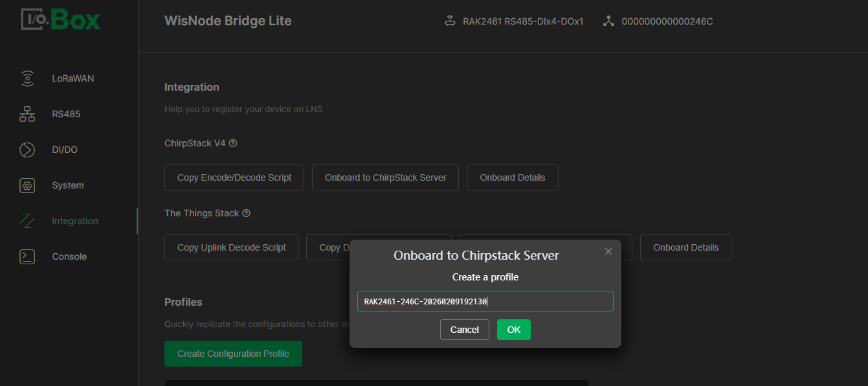Dismiss the dialog with the X button
Image resolution: width=868 pixels, height=386 pixels.
(x=608, y=251)
